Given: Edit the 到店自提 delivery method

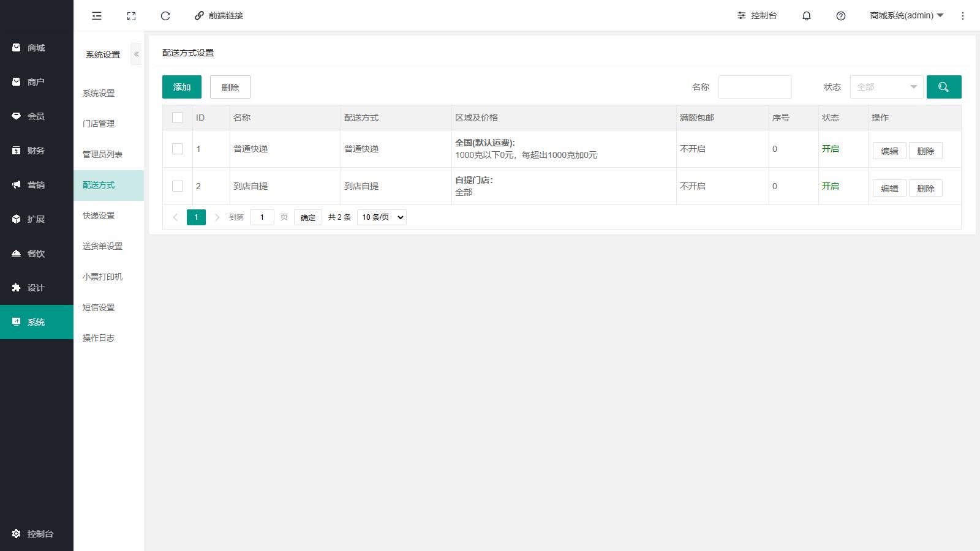Looking at the screenshot, I should pyautogui.click(x=889, y=189).
